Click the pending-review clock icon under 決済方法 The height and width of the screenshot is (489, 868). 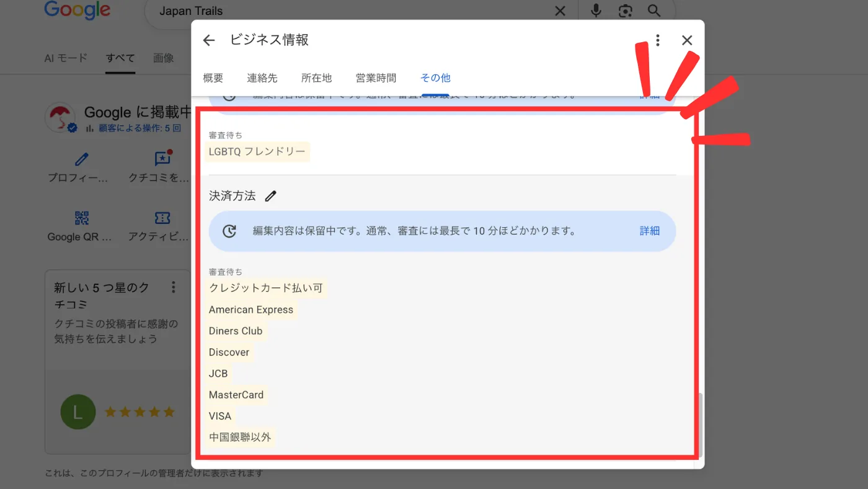click(x=229, y=231)
